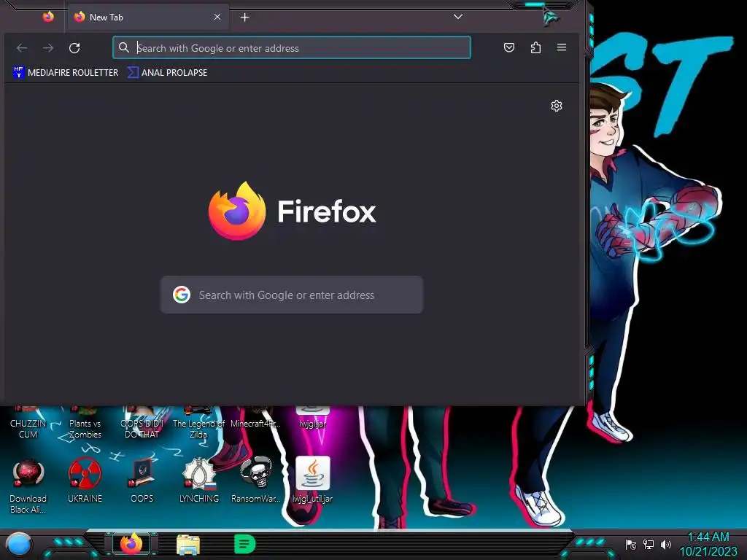Open the clock showing 1:44 AM
Screen dimensions: 747x560
[708, 544]
